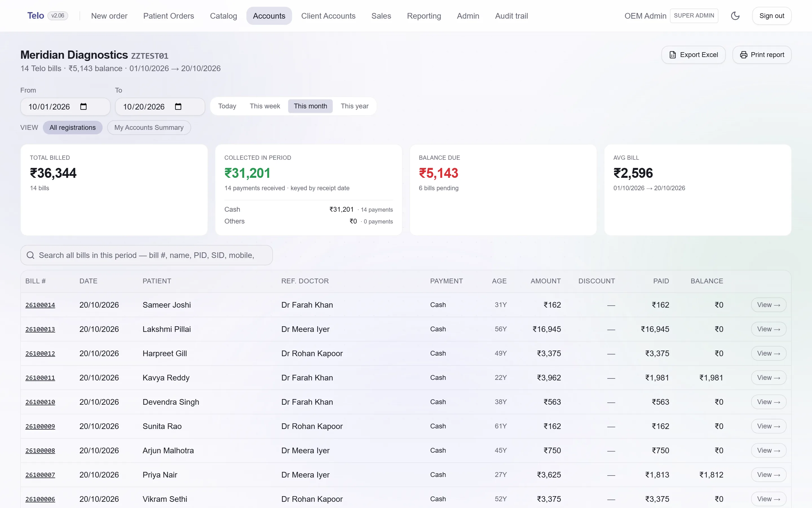Viewport: 812px width, 508px height.
Task: Click the From date field
Action: click(65, 106)
